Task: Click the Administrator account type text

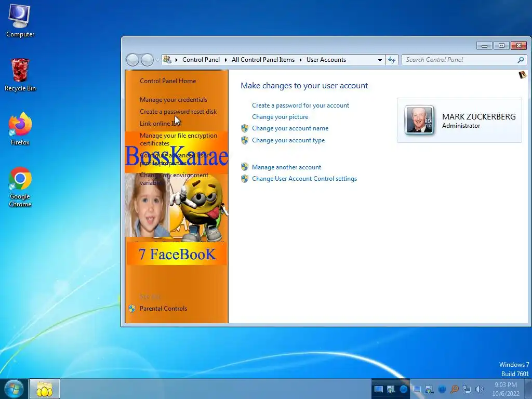Action: click(461, 126)
